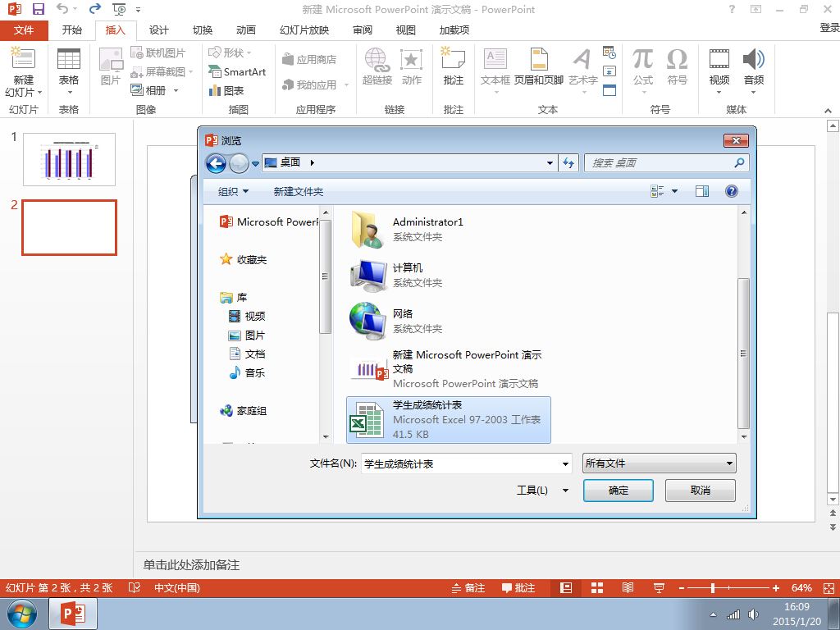Click the Object insert icon in text group

(x=609, y=90)
